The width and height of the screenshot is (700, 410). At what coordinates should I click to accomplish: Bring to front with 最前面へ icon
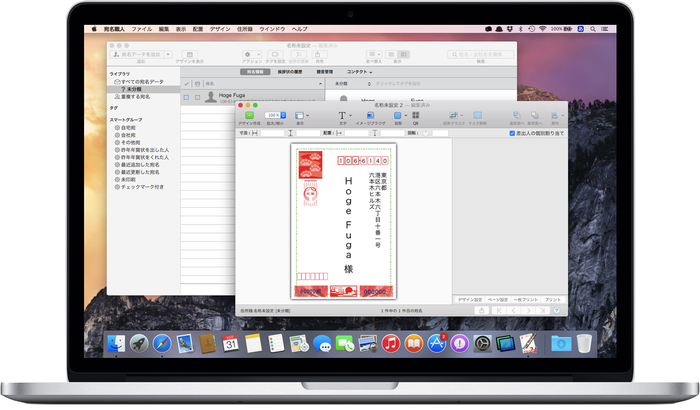(x=517, y=115)
